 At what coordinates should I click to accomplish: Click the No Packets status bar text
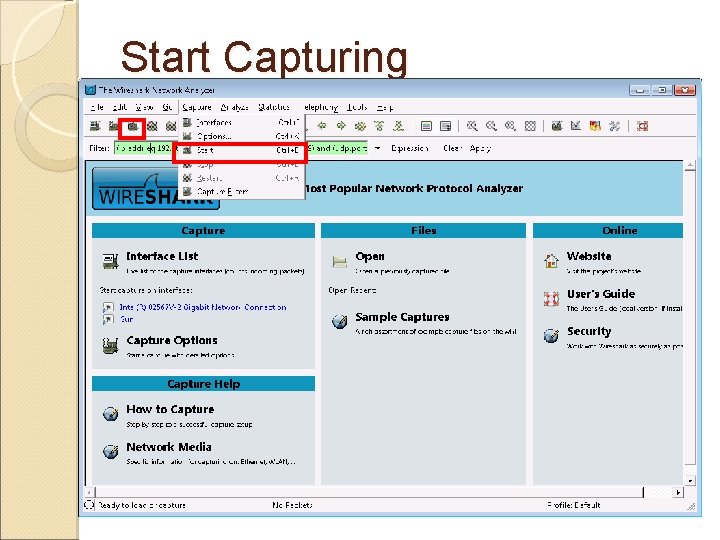tap(292, 505)
